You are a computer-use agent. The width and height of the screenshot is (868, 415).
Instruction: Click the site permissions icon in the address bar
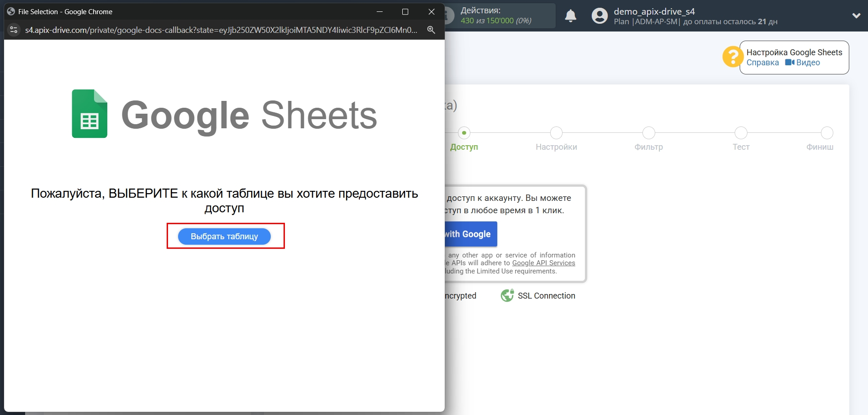tap(13, 30)
